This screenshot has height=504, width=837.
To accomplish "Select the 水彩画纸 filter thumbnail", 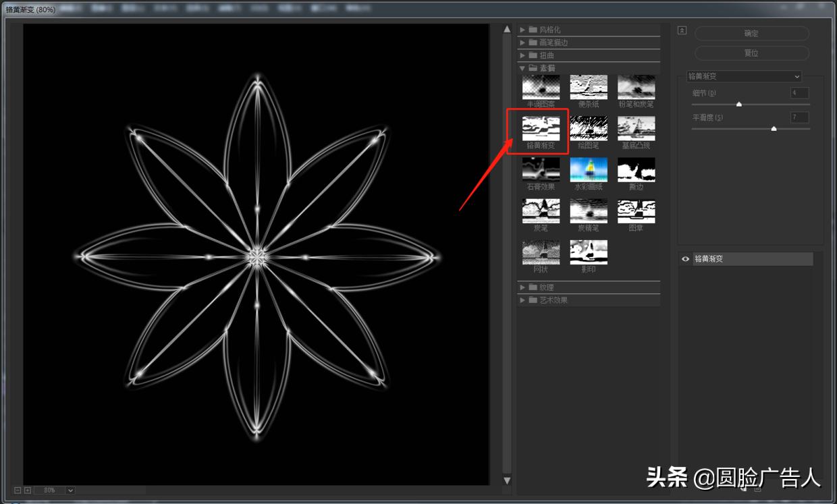I will [x=589, y=170].
